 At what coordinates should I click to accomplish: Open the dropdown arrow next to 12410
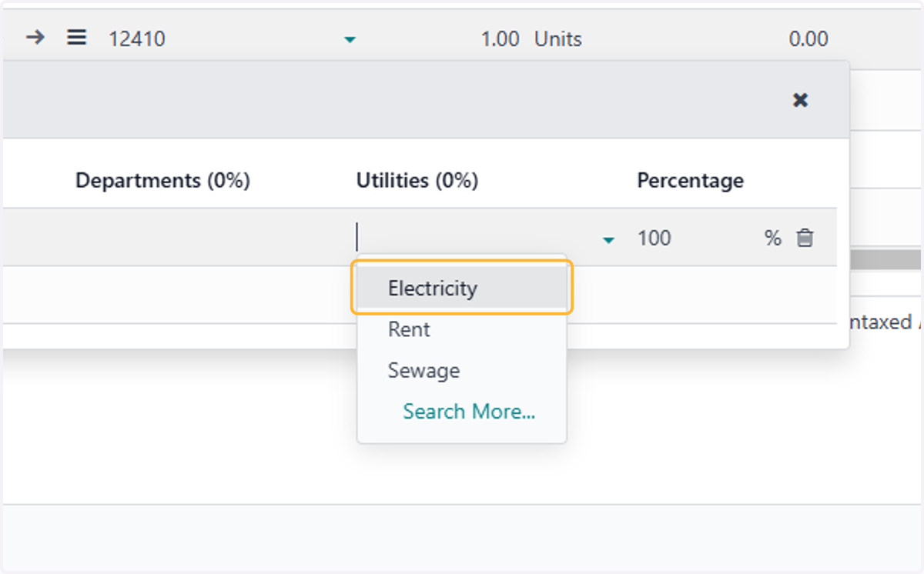point(350,39)
